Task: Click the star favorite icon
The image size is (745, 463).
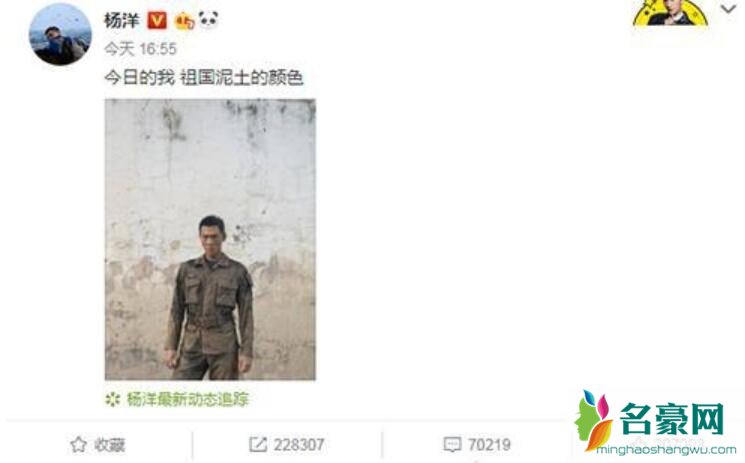Action: [x=78, y=444]
